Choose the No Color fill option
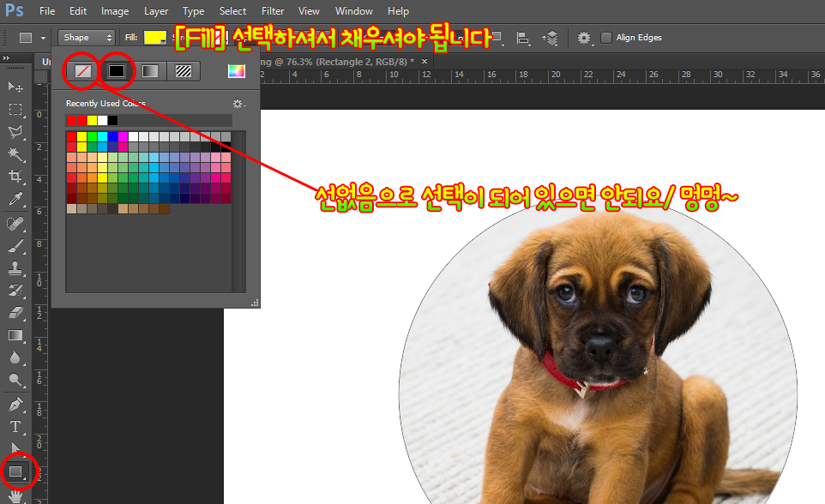The image size is (825, 504). click(82, 71)
